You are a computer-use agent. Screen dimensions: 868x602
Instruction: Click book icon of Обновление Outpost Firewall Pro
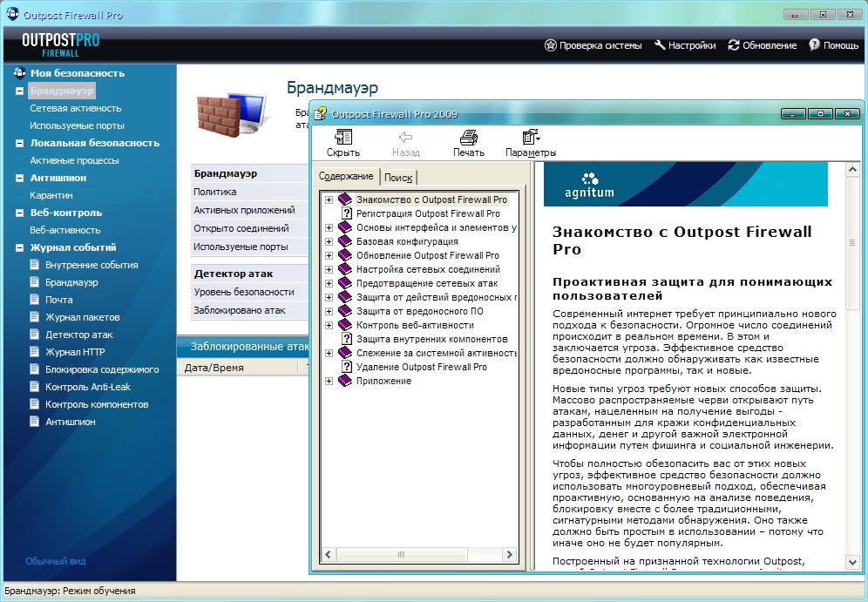pos(345,255)
